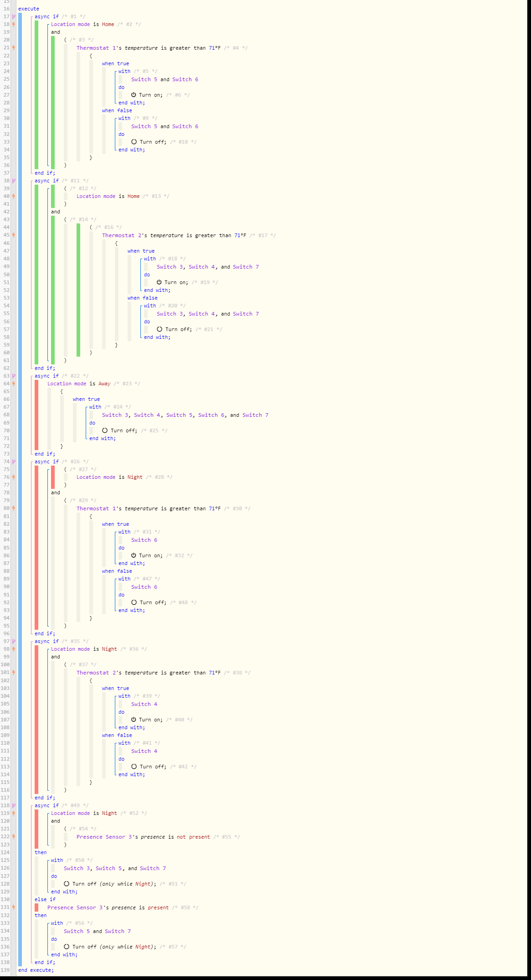The height and width of the screenshot is (980, 531).
Task: Select Thermostat 2 temperature condition #17
Action: pos(174,235)
